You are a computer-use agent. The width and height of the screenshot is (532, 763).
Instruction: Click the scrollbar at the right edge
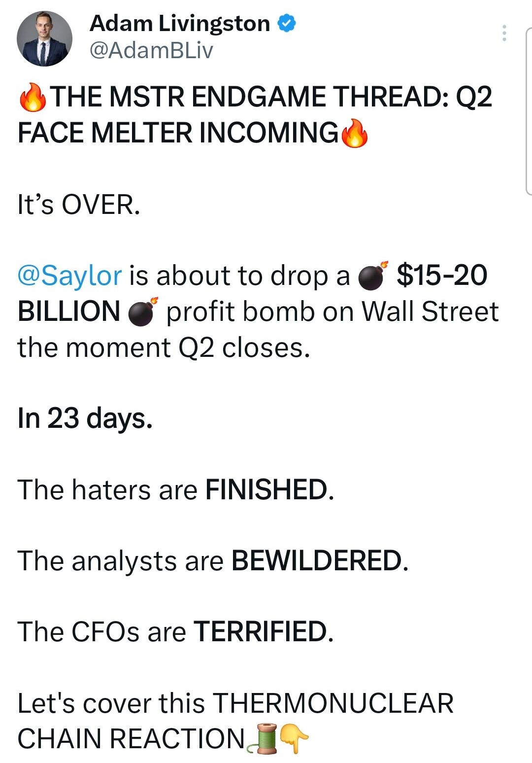(x=529, y=111)
